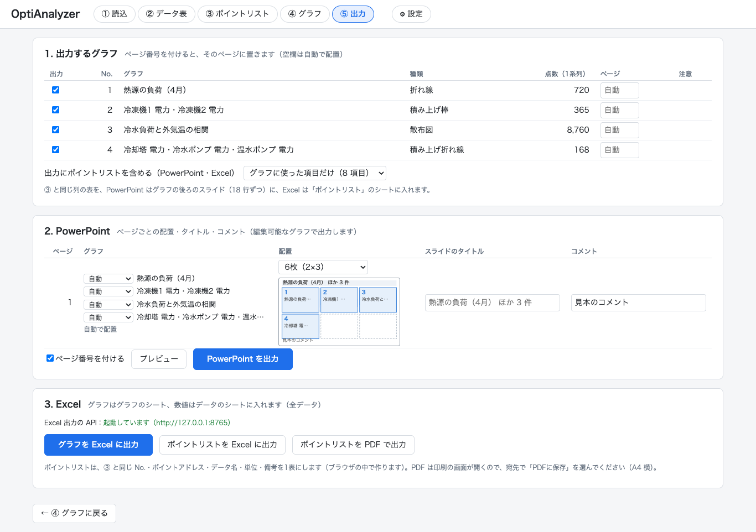Click the 365 point count cell

[582, 110]
